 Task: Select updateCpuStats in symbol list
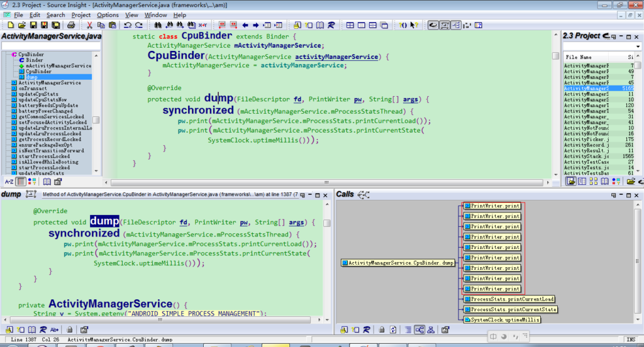click(x=38, y=94)
